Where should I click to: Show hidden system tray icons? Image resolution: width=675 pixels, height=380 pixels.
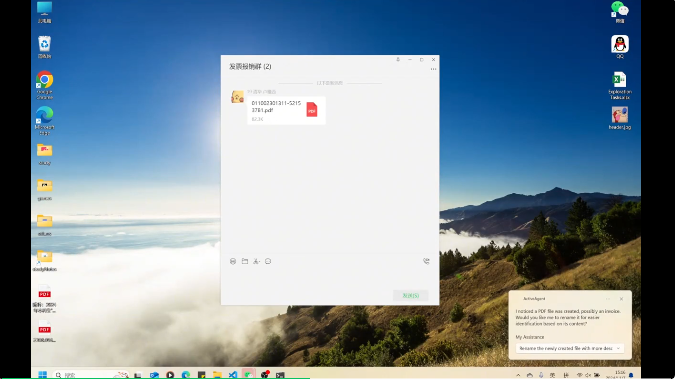pyautogui.click(x=518, y=375)
